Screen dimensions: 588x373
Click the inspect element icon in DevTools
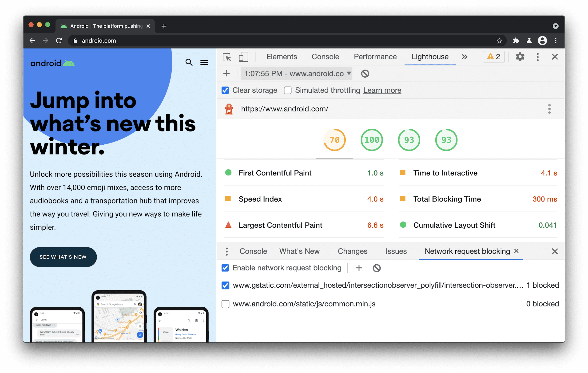pos(228,56)
